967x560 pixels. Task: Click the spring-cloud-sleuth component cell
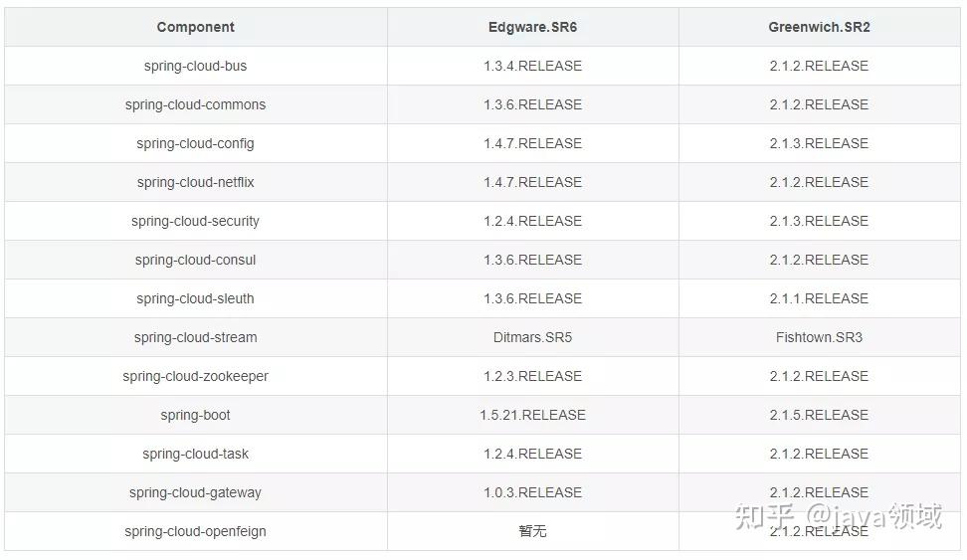[x=195, y=298]
